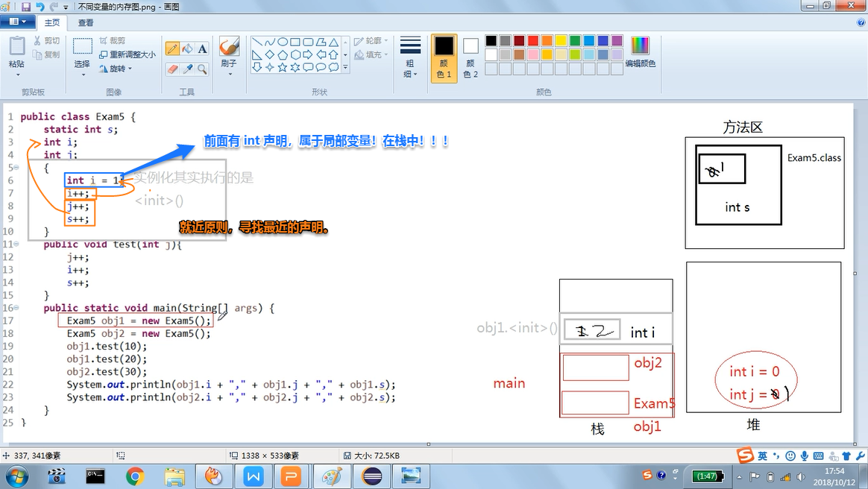Activate Color 1 (颜色 1)
This screenshot has width=868, height=489.
pyautogui.click(x=444, y=58)
